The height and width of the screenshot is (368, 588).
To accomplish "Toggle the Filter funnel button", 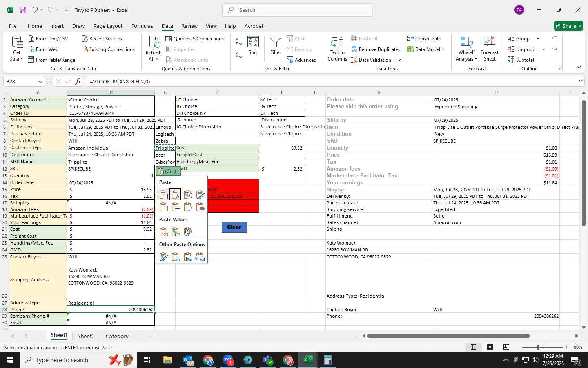I will point(276,46).
